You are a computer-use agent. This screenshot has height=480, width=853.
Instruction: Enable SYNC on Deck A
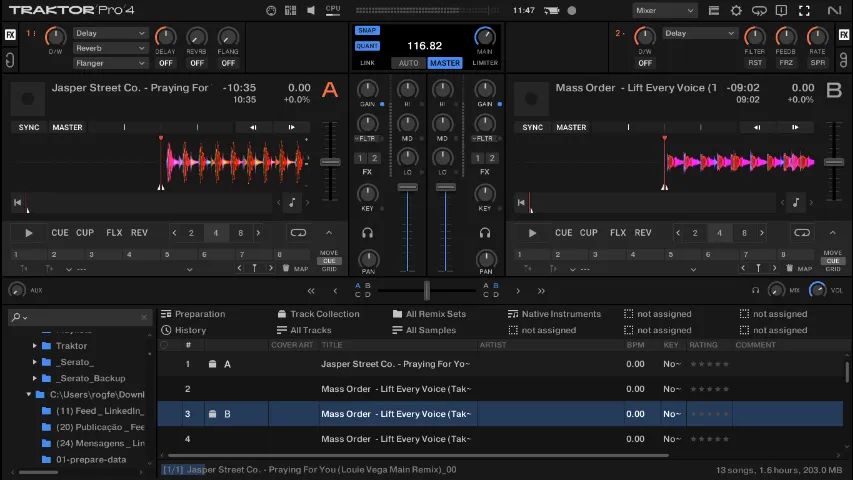[x=29, y=127]
